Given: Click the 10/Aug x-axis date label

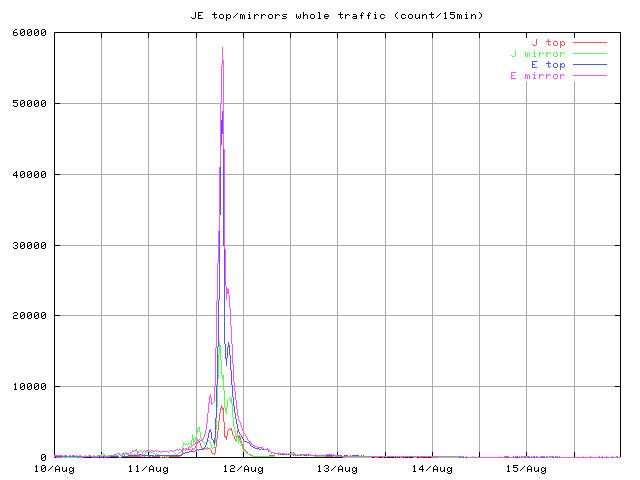Looking at the screenshot, I should click(54, 468).
